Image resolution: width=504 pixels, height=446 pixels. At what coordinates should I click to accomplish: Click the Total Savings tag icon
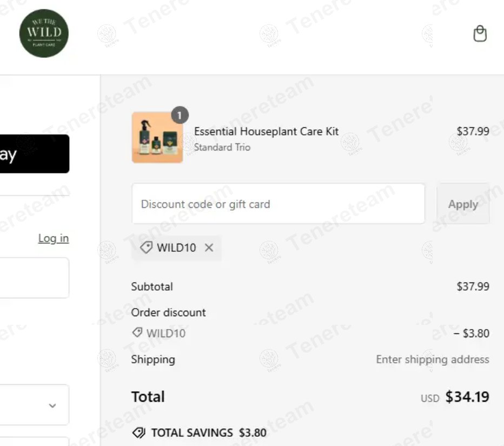138,433
